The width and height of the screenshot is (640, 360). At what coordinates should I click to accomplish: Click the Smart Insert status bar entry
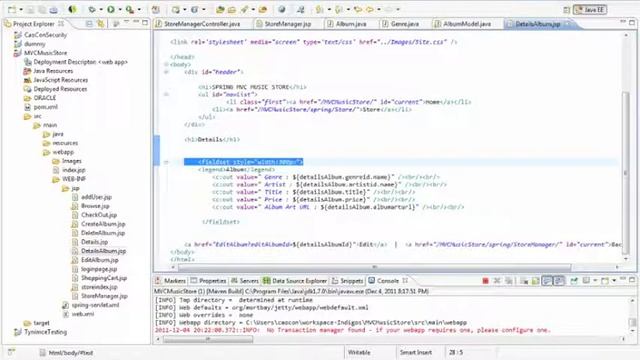(x=416, y=352)
